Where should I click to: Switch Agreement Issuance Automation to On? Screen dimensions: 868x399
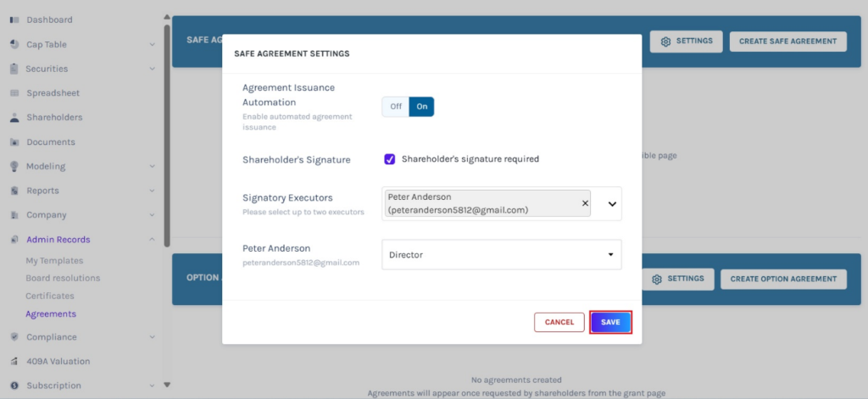[422, 107]
